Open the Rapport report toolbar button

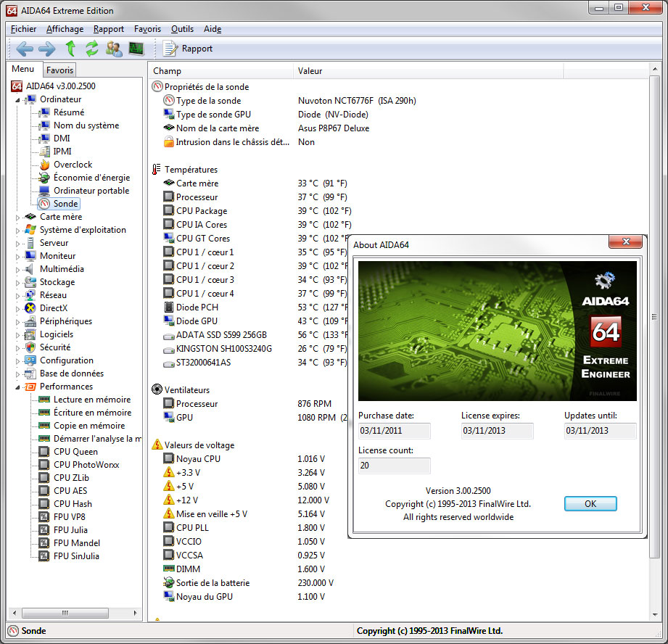coord(188,49)
